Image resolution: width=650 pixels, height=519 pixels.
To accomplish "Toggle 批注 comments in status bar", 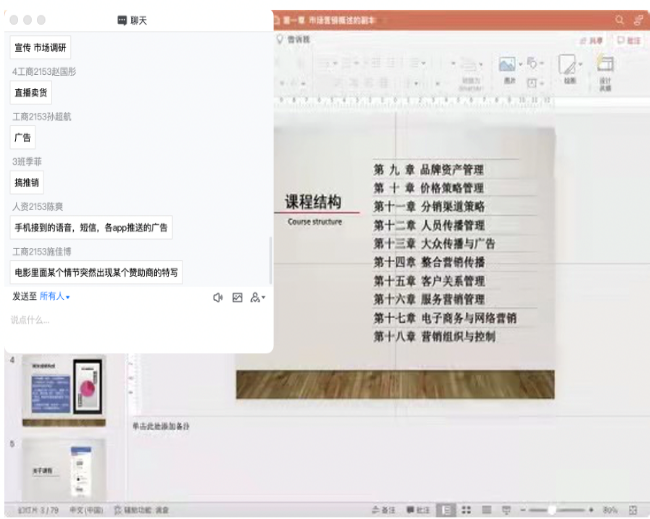I will tap(417, 509).
